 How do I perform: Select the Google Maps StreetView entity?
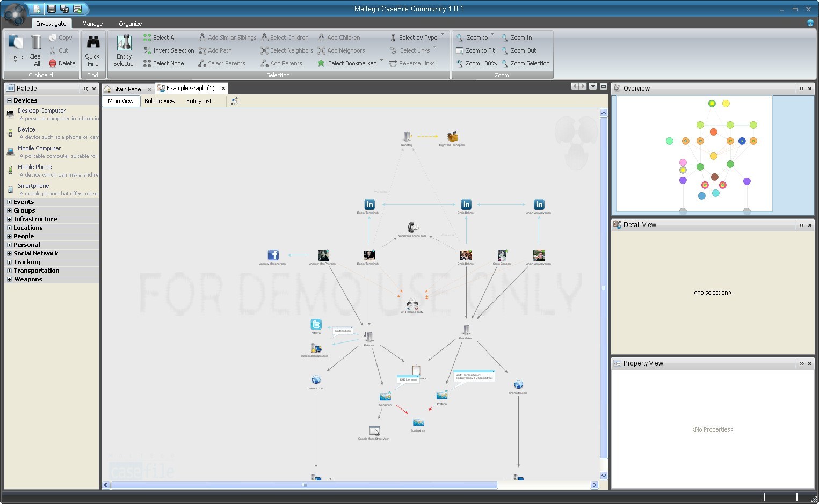(374, 430)
